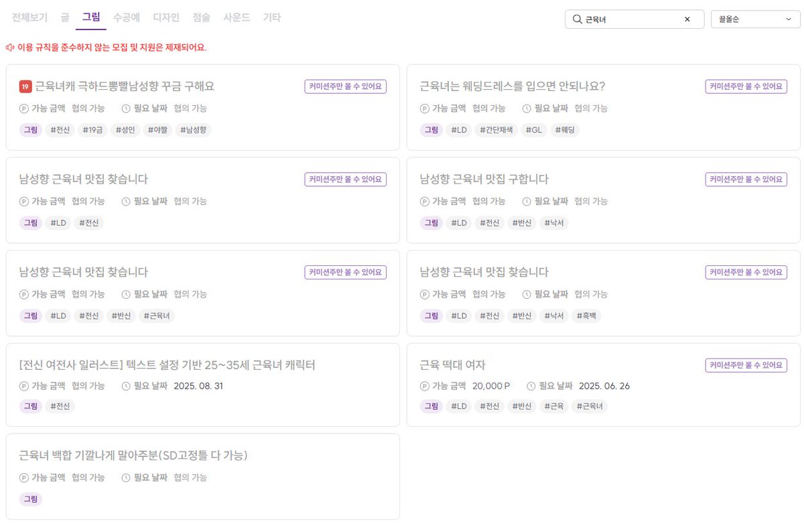Click the red megaphone notice icon
Viewport: 804px width, 532px height.
coord(10,48)
